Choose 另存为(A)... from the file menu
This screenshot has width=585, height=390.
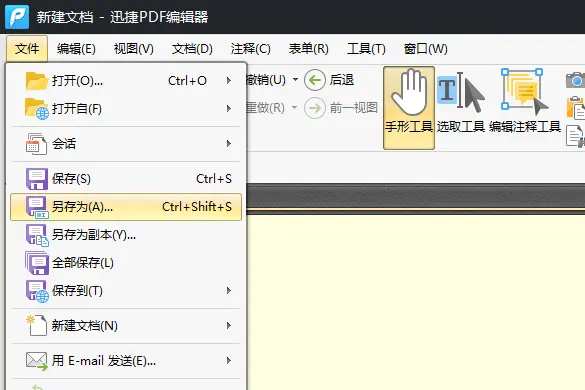pos(126,207)
